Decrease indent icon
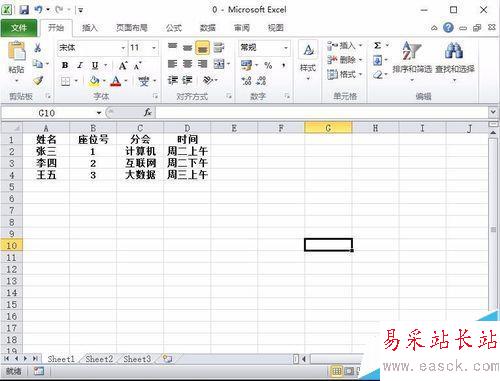500x381 pixels. [x=172, y=80]
